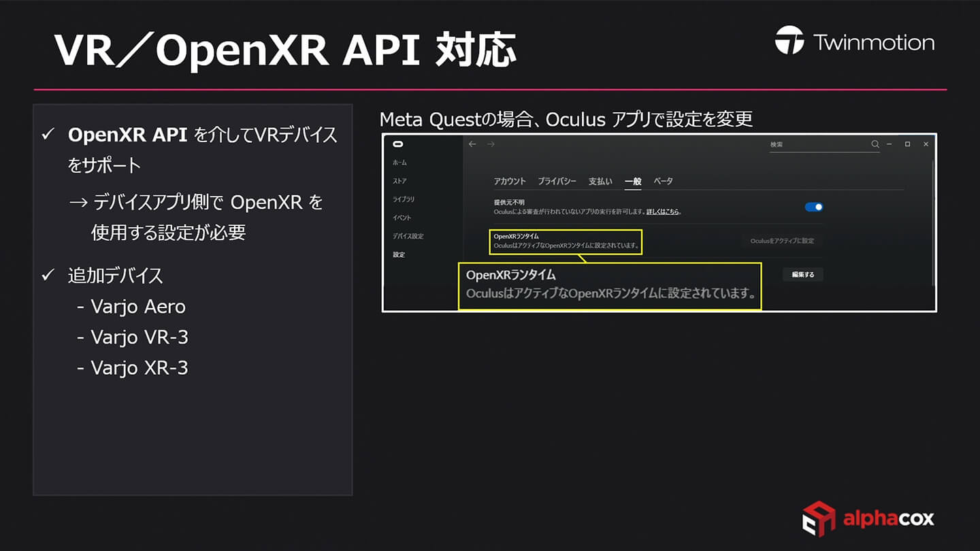980x551 pixels.
Task: Click the Twinmotion logo icon
Action: pos(789,40)
